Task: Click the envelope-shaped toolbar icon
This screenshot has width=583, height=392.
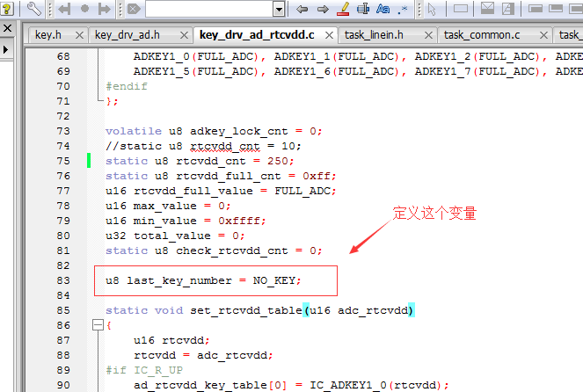Action: pyautogui.click(x=487, y=8)
